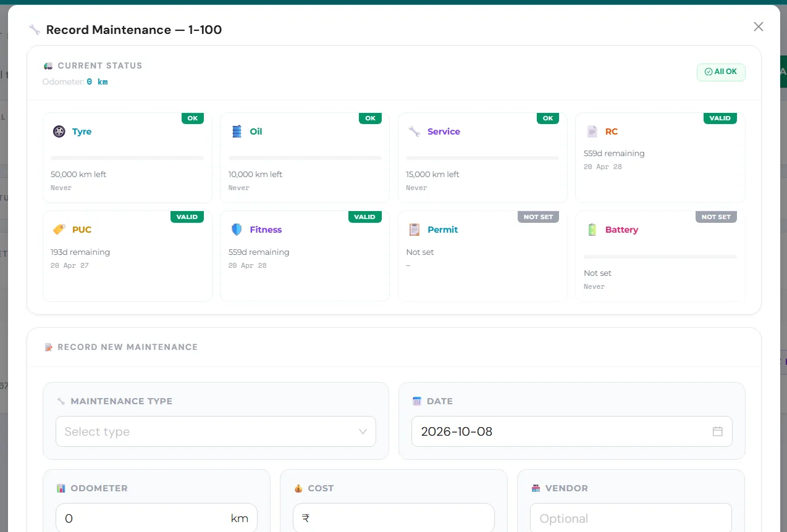The image size is (787, 532).
Task: Click the Tyre progress bar
Action: [x=127, y=158]
